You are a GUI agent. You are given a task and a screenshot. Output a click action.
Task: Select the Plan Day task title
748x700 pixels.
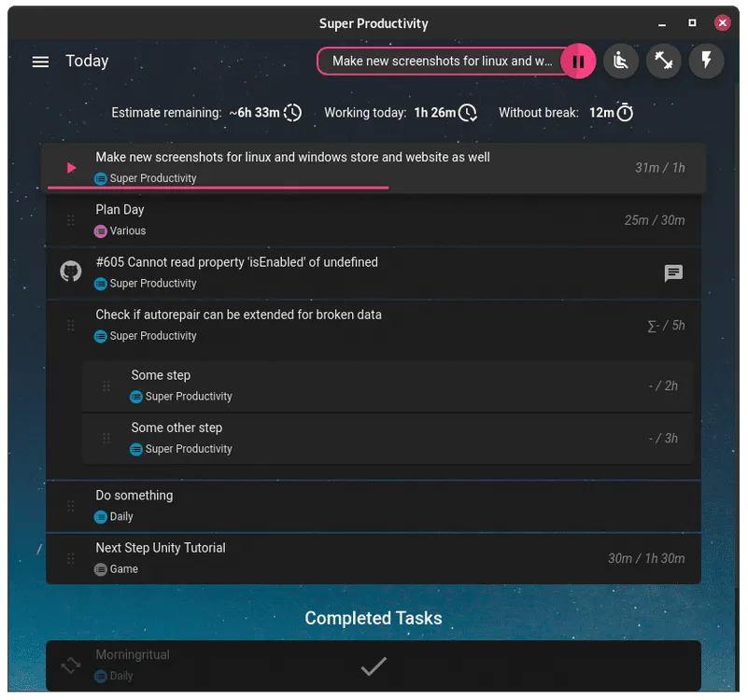coord(120,210)
